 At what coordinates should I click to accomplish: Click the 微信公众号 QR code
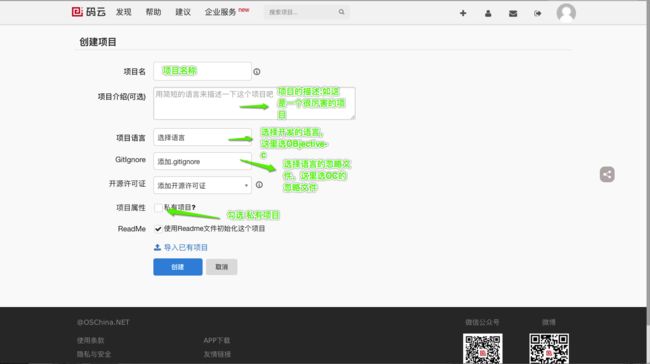483,349
